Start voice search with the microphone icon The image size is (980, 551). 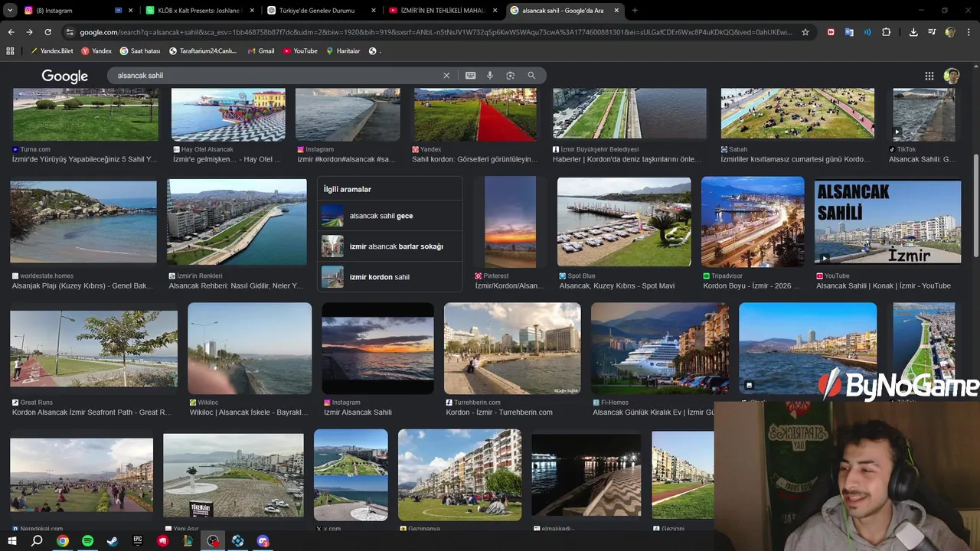pos(490,76)
